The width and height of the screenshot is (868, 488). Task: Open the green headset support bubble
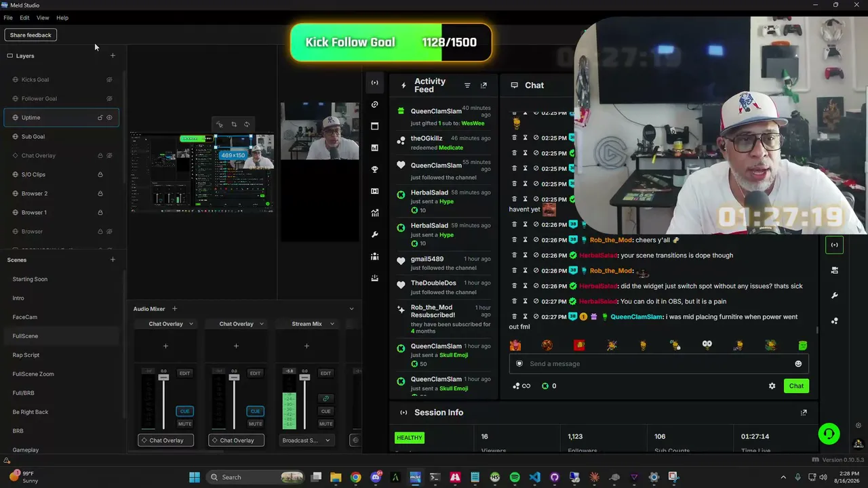[x=829, y=434]
